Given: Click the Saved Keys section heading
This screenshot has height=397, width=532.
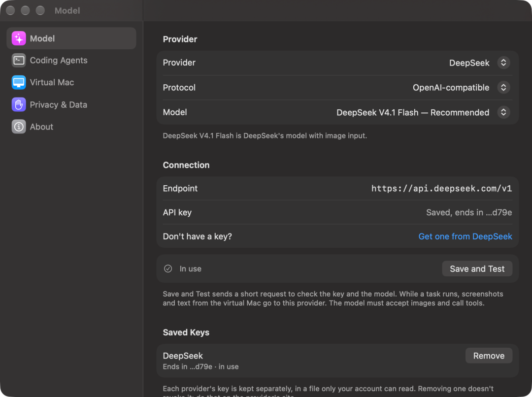Looking at the screenshot, I should coord(186,332).
